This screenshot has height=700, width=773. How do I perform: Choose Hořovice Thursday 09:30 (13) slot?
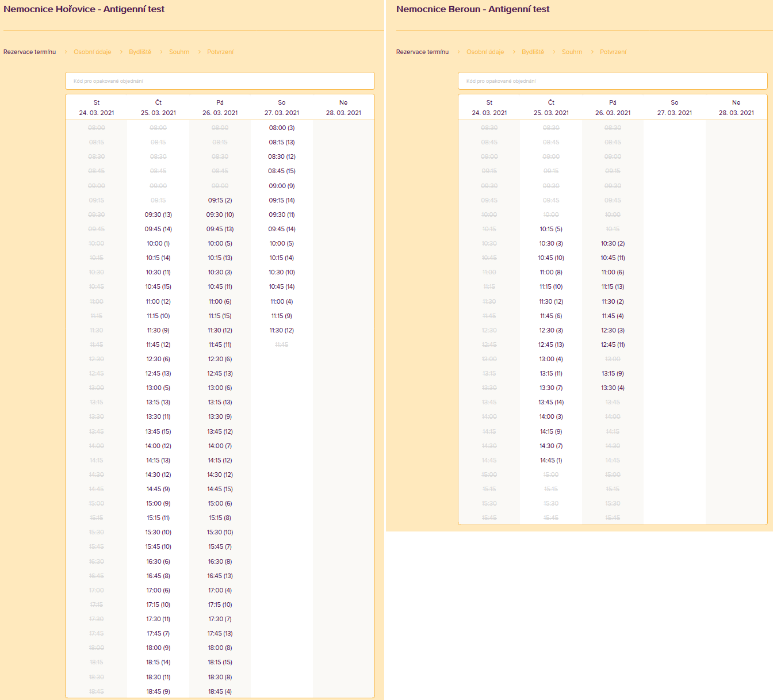click(x=158, y=215)
